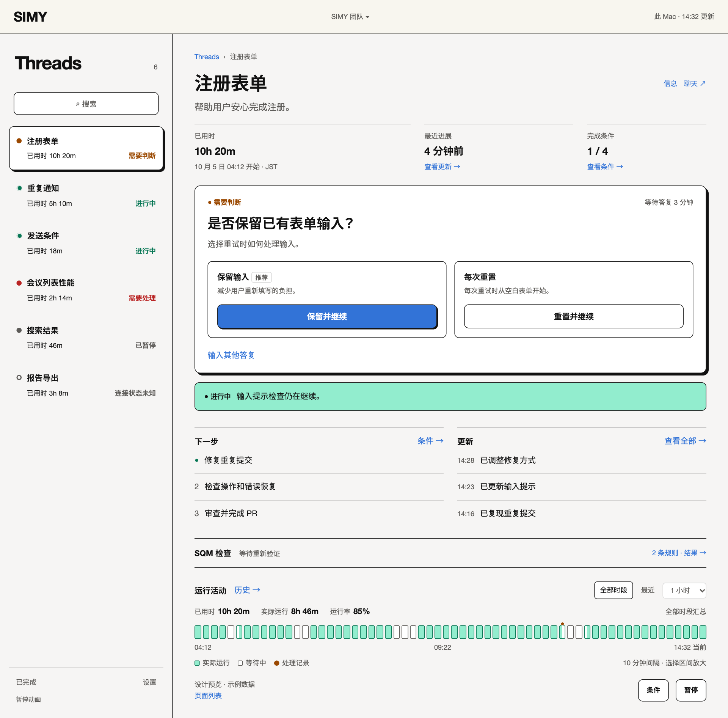This screenshot has height=718, width=728.
Task: Click last activity bar at 14:32 当前
Action: (x=703, y=632)
